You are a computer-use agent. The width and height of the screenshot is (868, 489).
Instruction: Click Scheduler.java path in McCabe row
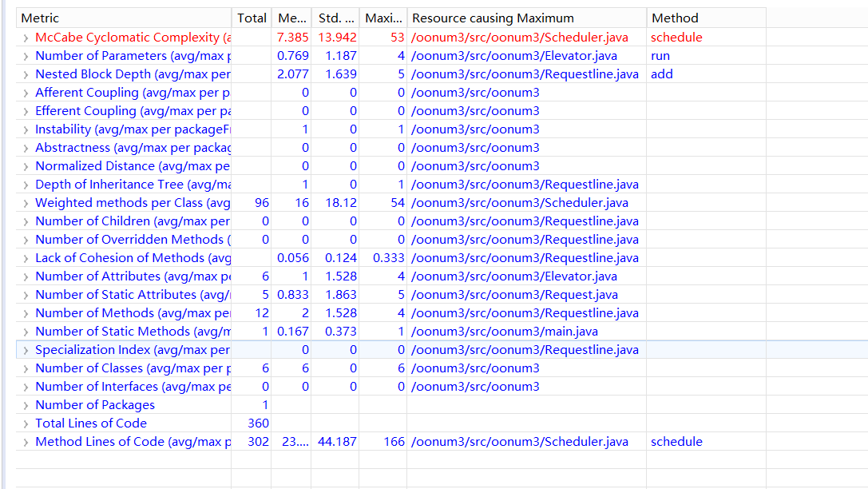point(519,38)
